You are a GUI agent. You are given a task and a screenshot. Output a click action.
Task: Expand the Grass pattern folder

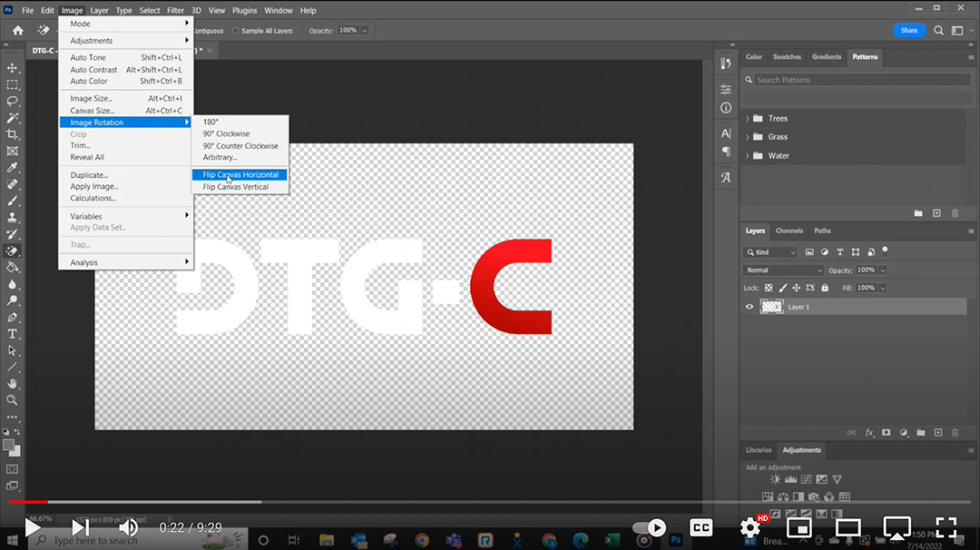(748, 137)
